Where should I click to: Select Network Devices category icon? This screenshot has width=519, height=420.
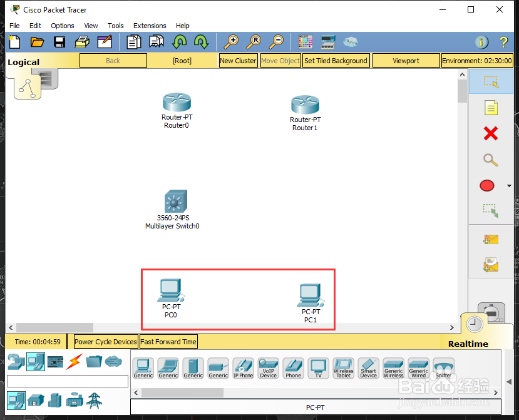click(16, 362)
